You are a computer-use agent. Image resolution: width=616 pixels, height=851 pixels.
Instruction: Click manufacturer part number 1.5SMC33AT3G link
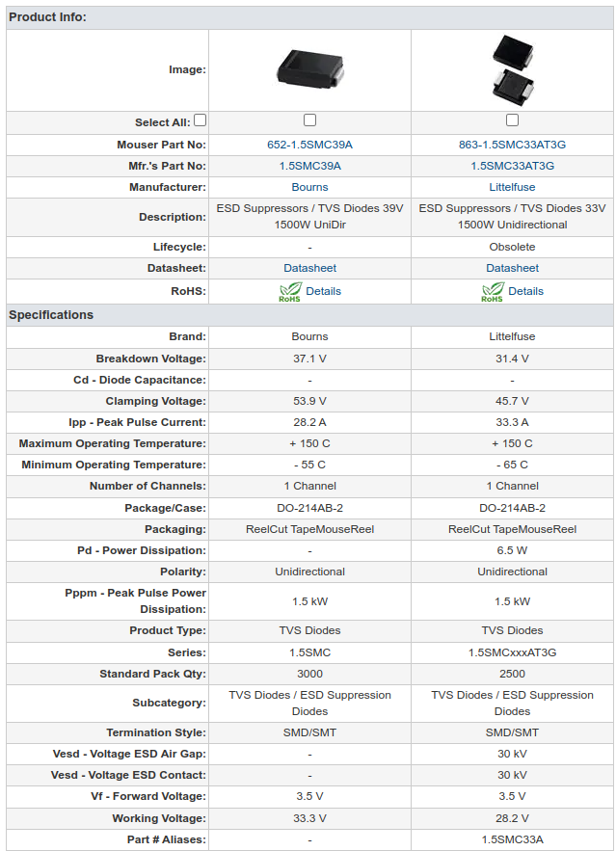[512, 166]
